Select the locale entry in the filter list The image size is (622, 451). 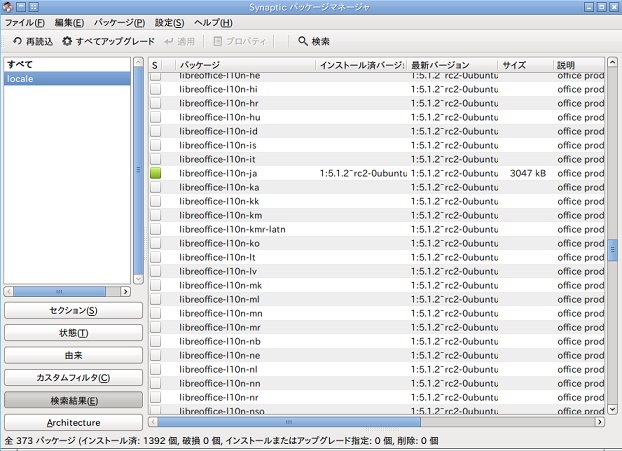67,79
